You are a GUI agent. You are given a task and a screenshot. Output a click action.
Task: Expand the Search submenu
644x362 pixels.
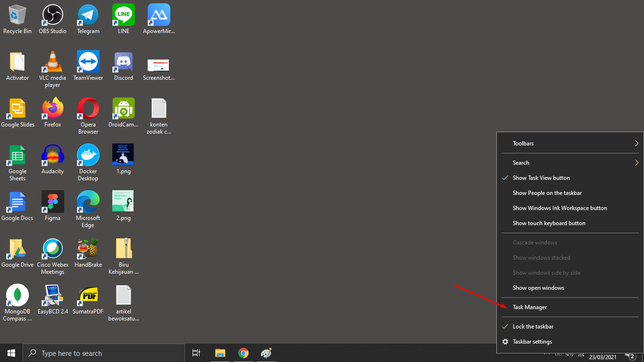click(570, 162)
